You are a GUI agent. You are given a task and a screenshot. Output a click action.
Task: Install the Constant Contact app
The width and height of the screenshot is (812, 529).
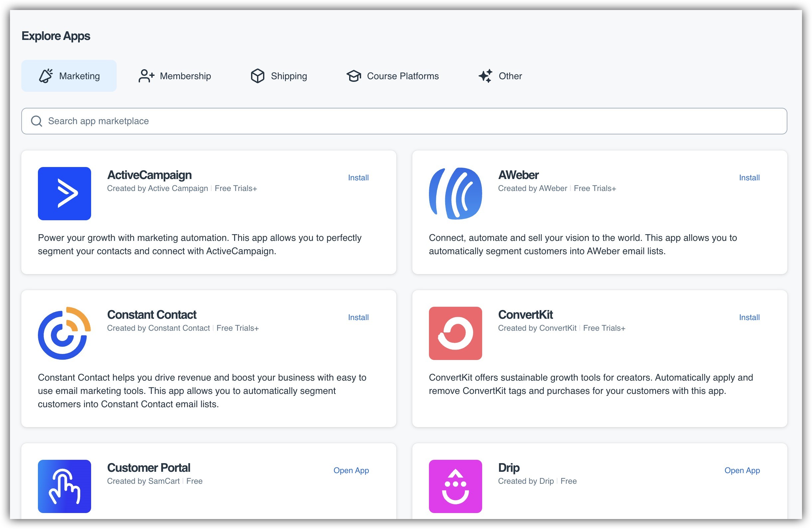(358, 317)
